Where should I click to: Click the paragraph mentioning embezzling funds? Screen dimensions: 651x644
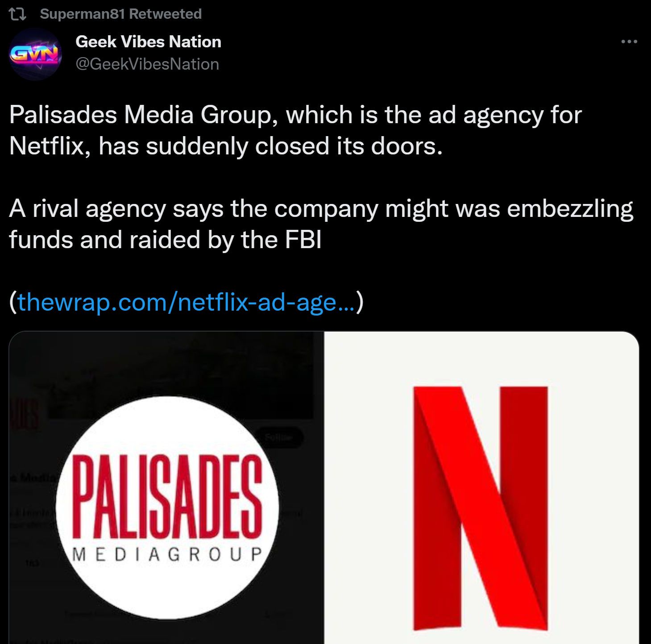[321, 224]
